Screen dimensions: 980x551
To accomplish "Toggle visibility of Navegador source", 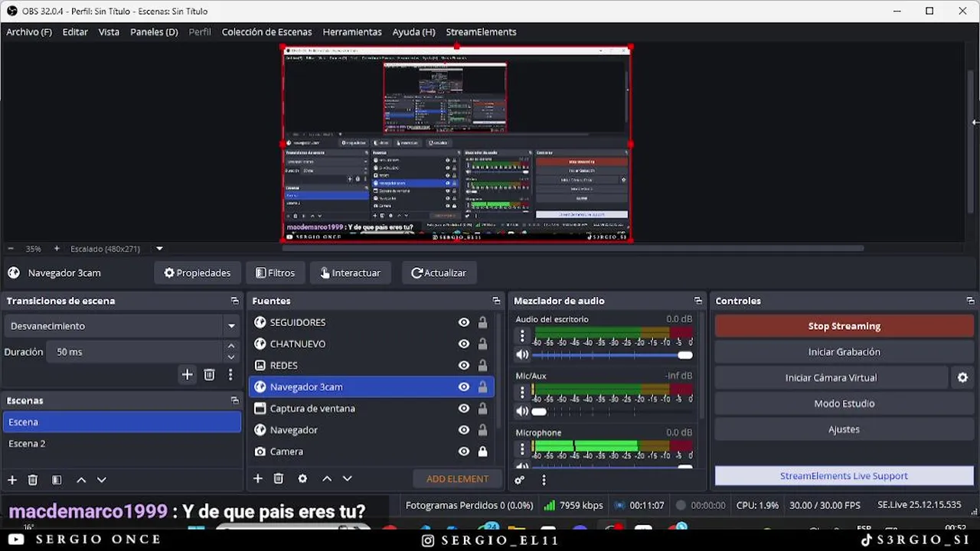I will [464, 430].
